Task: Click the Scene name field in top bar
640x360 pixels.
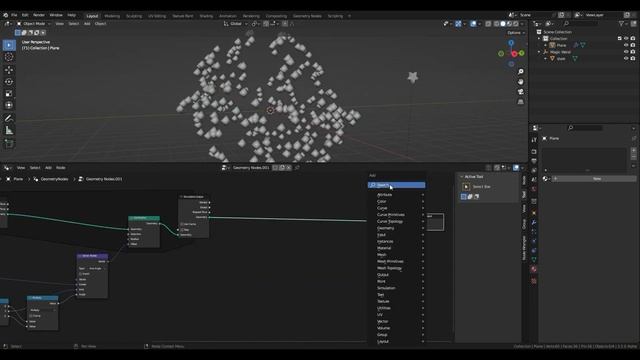Action: [536, 15]
